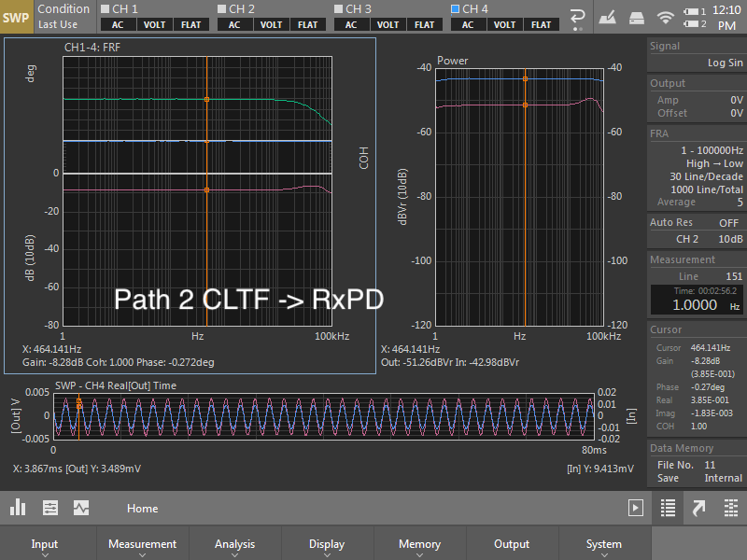Open the Memory menu
The height and width of the screenshot is (560, 747).
(x=419, y=545)
